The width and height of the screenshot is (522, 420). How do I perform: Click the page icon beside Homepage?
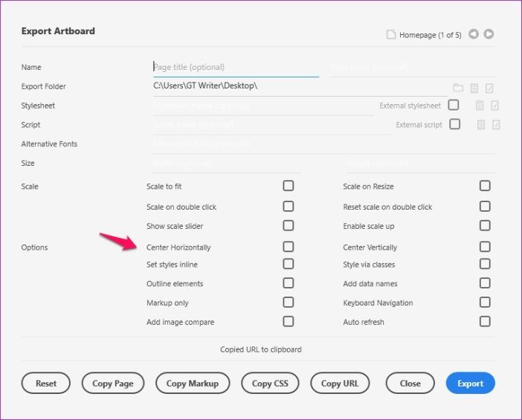[x=391, y=35]
